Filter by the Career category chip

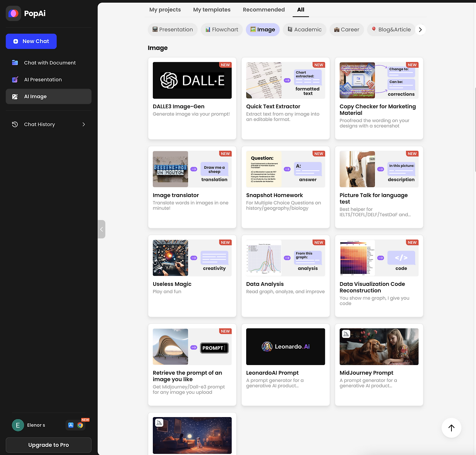[x=347, y=30]
